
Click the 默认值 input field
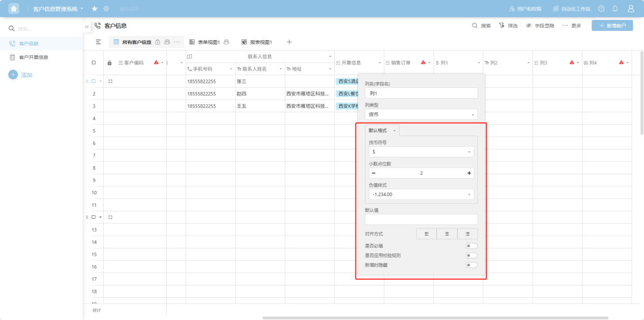(x=421, y=219)
